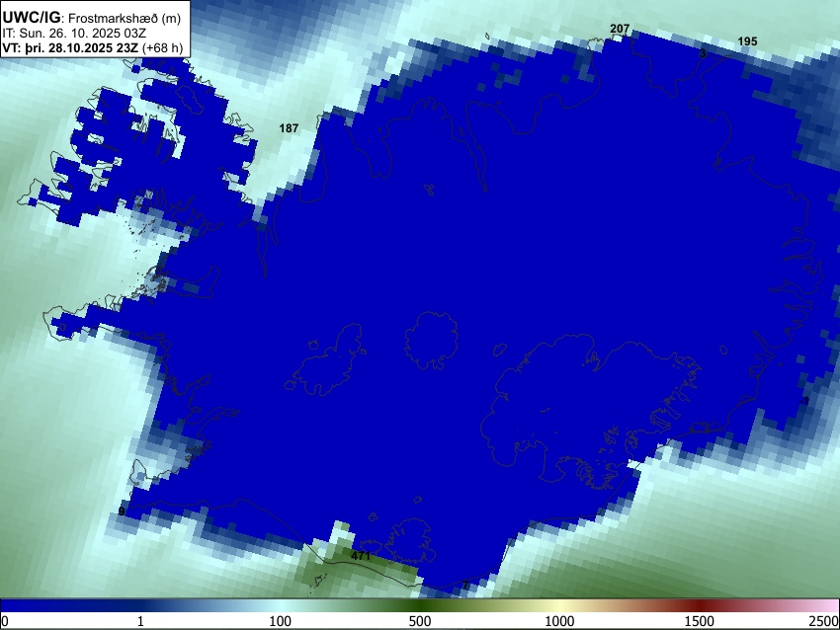Image resolution: width=840 pixels, height=630 pixels.
Task: Click the dark red section of the color bar
Action: pos(700,605)
